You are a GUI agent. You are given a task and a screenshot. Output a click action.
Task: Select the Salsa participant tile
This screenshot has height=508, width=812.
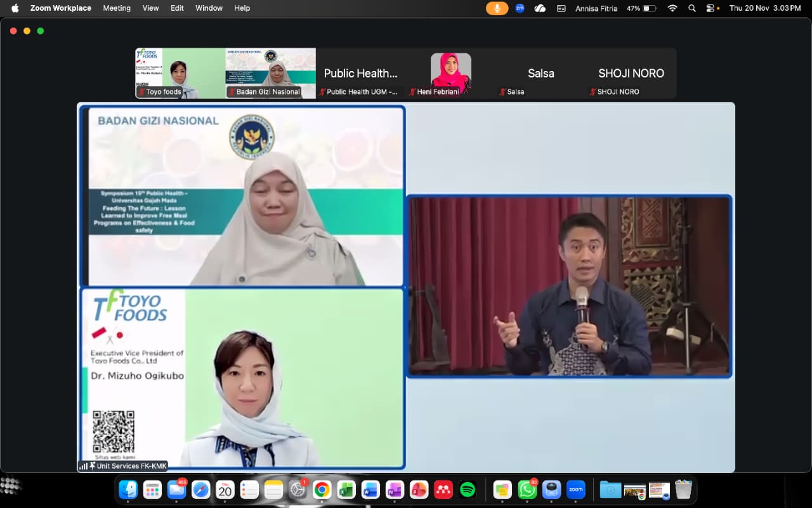(540, 74)
